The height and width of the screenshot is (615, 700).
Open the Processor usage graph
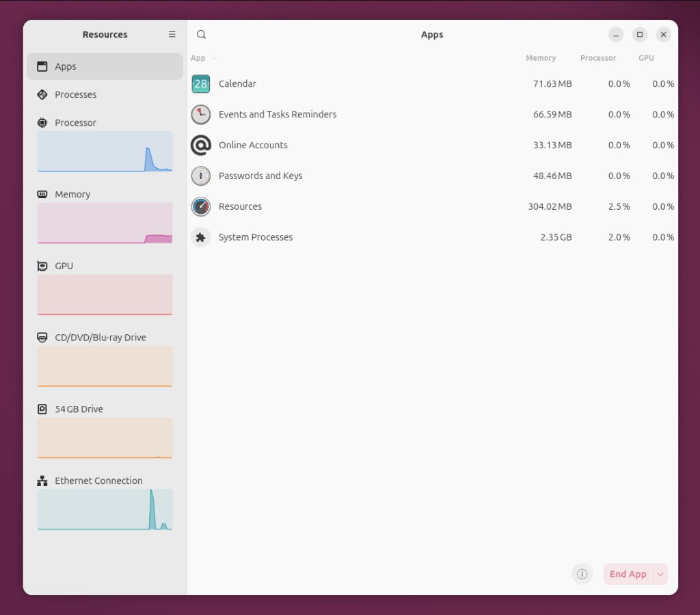tap(105, 151)
